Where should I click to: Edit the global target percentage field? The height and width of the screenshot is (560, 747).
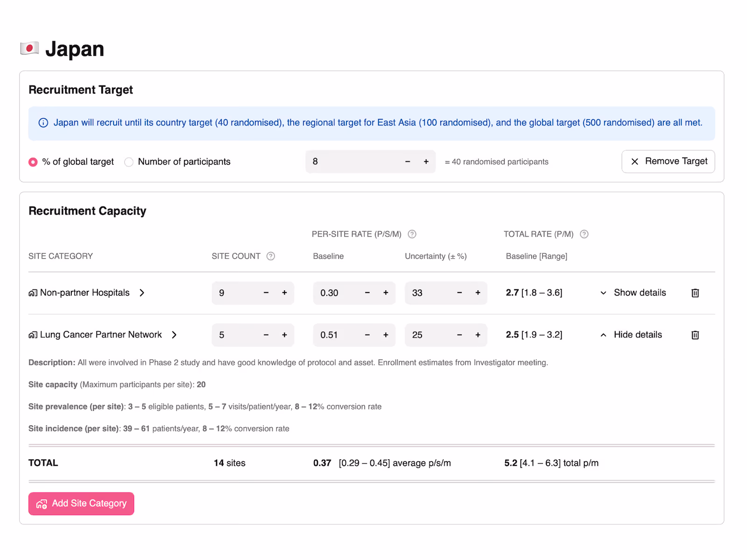355,161
